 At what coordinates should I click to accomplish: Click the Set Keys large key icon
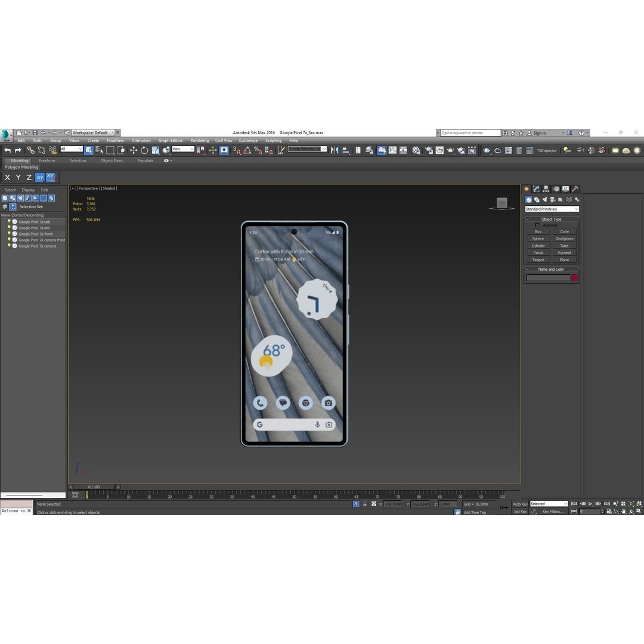(x=504, y=507)
